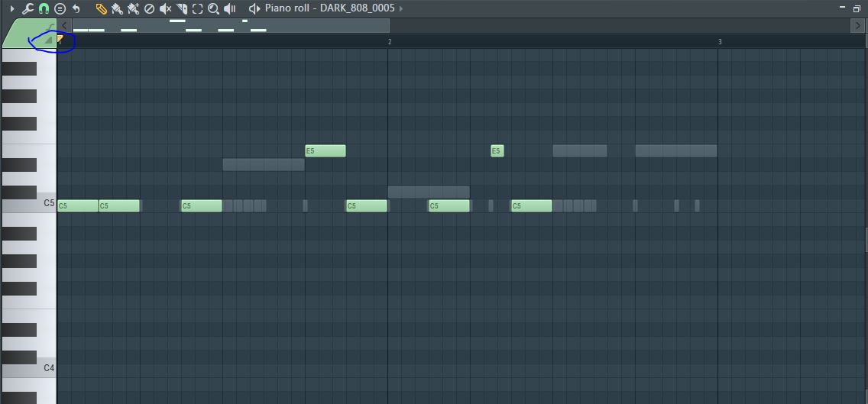Click the orange playhead marker at bar 1
This screenshot has width=868, height=404.
click(60, 39)
